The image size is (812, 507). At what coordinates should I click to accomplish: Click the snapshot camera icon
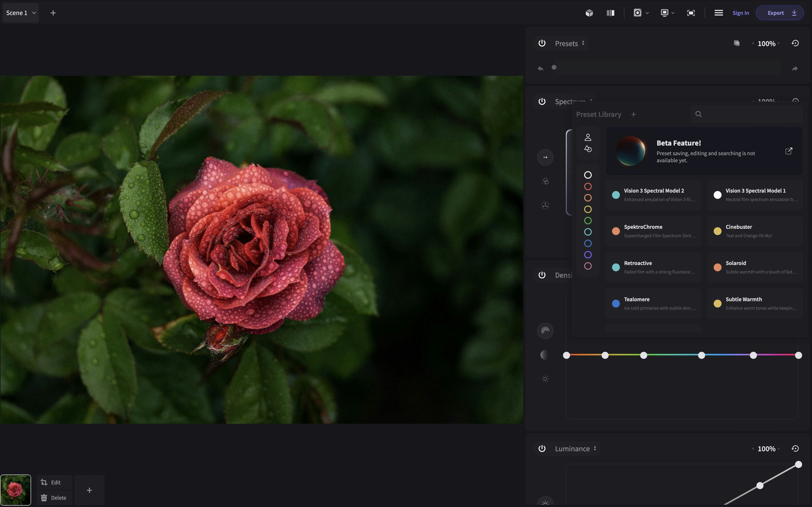[x=637, y=13]
